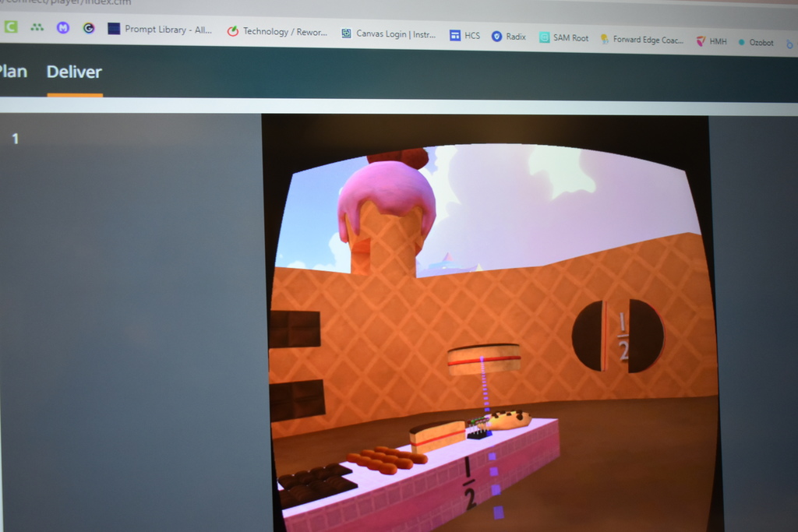Open the HCS bookmark

tap(464, 35)
